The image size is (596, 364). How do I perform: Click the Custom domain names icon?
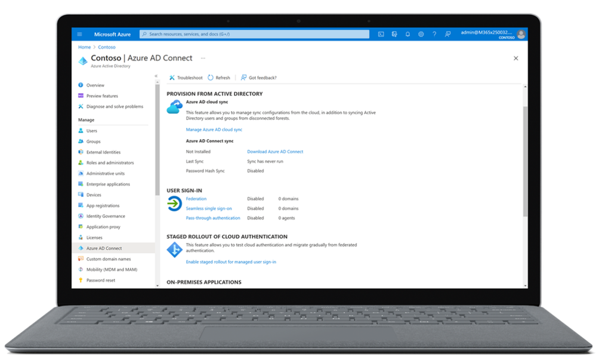coord(81,258)
